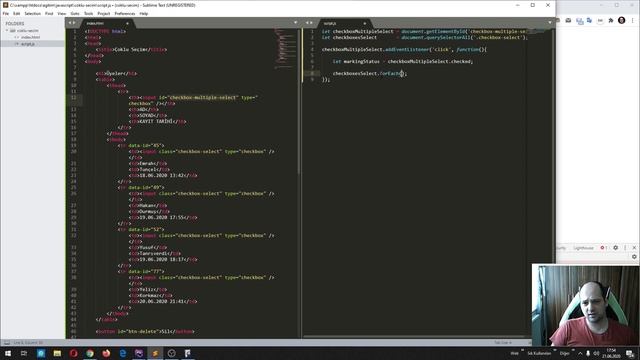Switch to the index.html tab
640x360 pixels.
(x=95, y=23)
